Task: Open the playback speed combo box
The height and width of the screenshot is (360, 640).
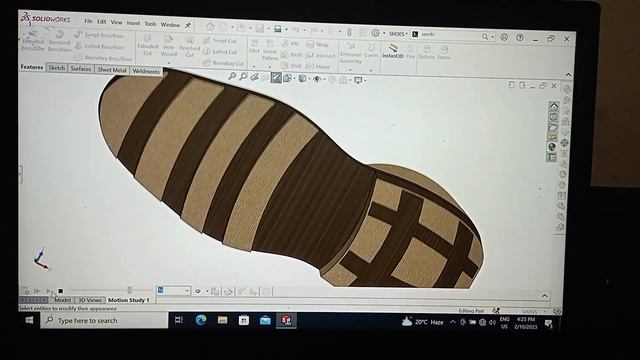Action: 174,290
